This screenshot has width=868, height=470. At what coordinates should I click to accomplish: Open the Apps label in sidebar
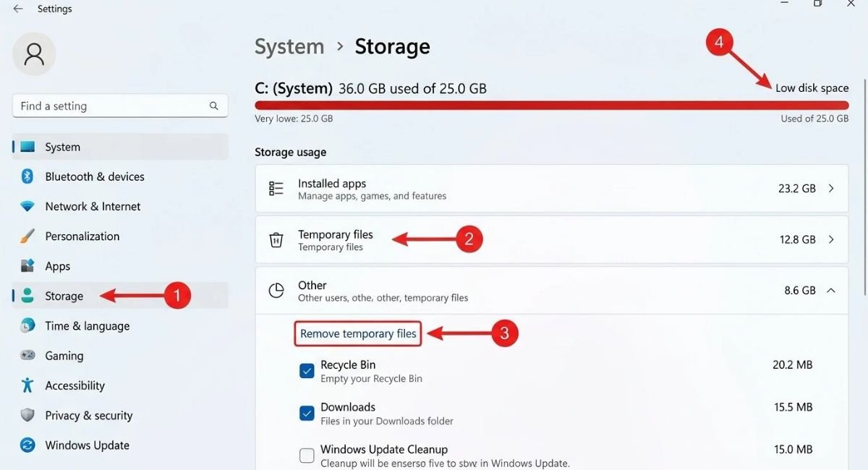[58, 266]
